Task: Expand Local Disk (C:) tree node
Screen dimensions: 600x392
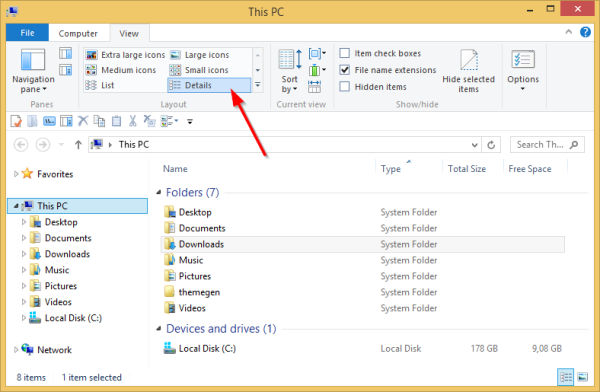Action: [23, 318]
